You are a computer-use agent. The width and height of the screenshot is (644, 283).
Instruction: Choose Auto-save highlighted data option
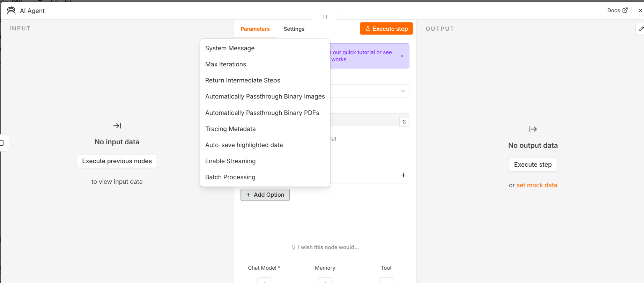click(265, 145)
